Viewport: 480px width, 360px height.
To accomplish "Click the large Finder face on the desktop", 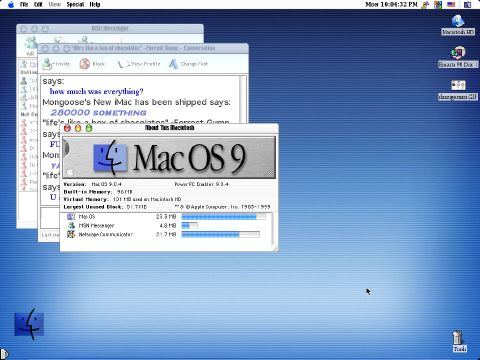I will 29,324.
